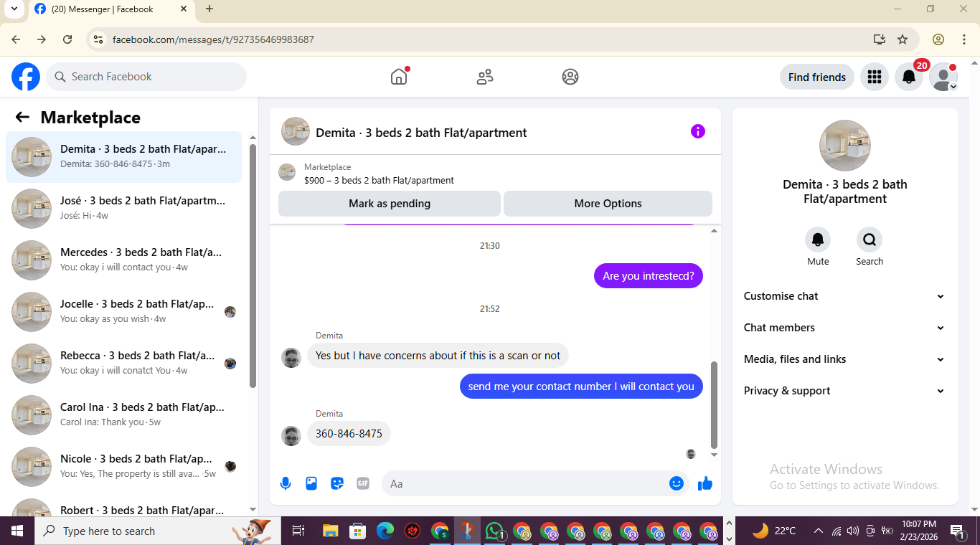This screenshot has height=545, width=980.
Task: Click Mark as pending button
Action: coord(390,204)
